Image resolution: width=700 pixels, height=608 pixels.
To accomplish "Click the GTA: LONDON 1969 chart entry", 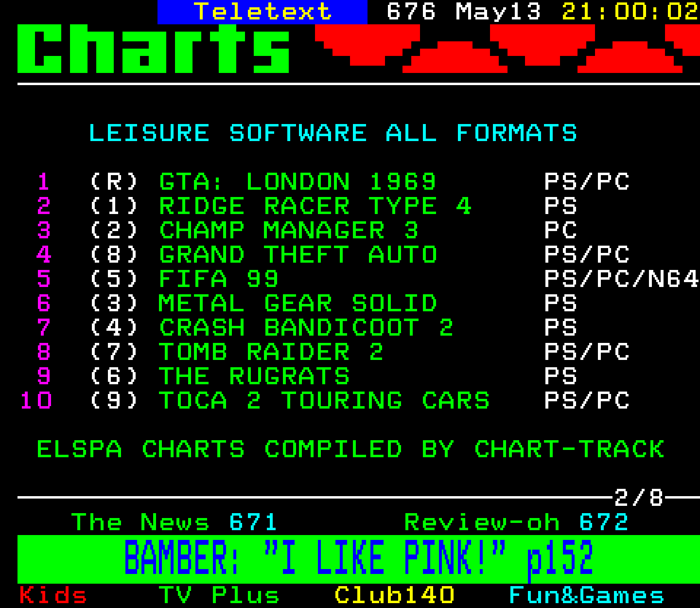I will click(x=297, y=181).
